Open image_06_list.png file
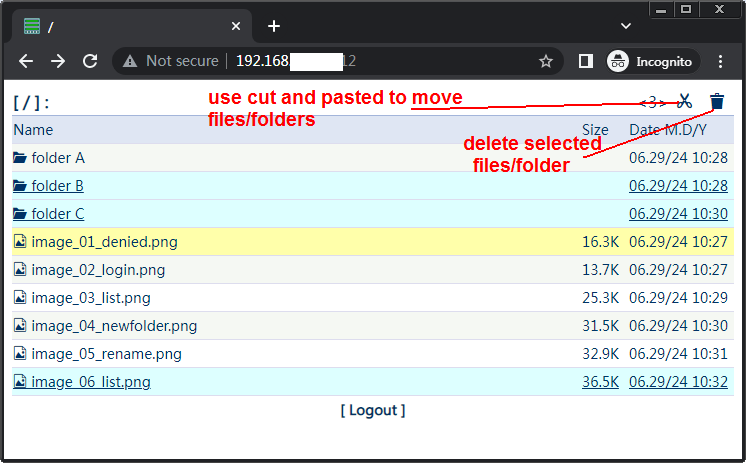This screenshot has width=746, height=463. [x=90, y=382]
